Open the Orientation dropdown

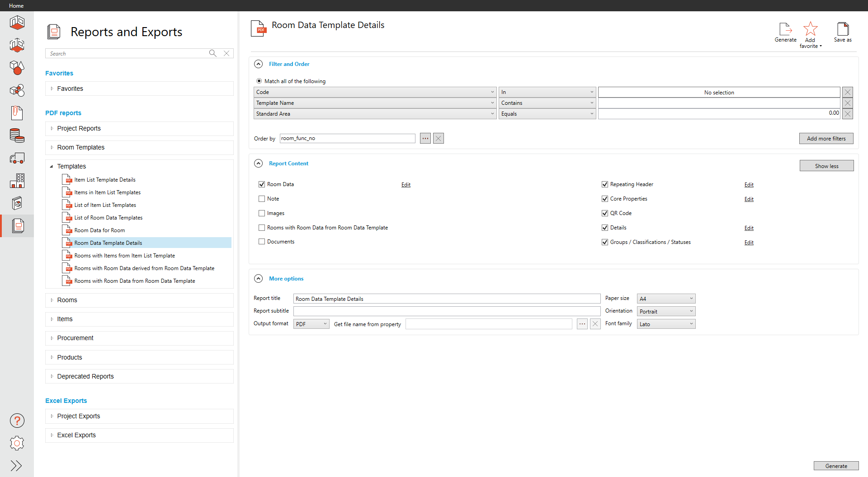point(666,311)
